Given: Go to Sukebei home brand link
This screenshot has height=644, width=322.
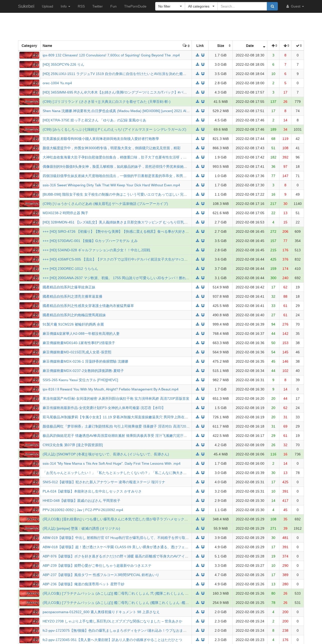Looking at the screenshot, I should [x=26, y=6].
